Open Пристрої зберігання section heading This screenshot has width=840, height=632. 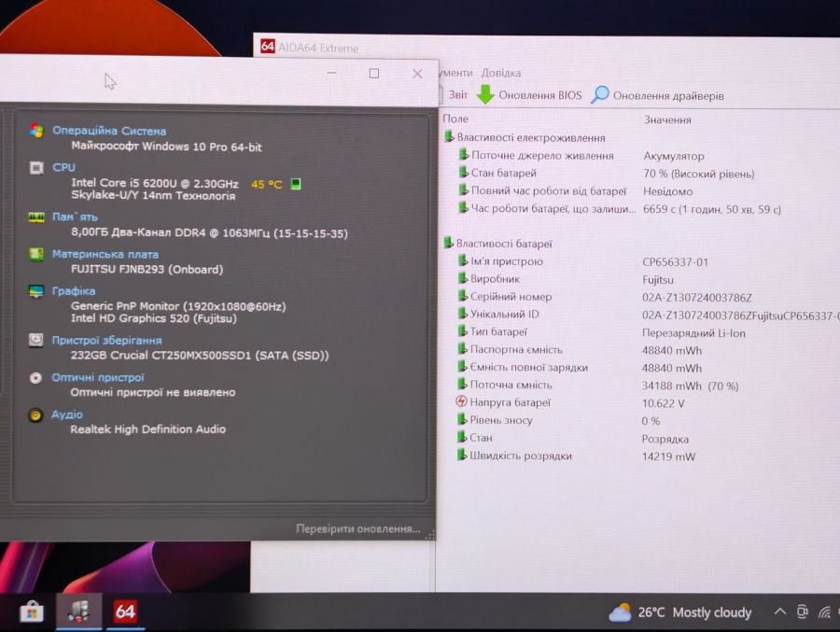pyautogui.click(x=106, y=341)
